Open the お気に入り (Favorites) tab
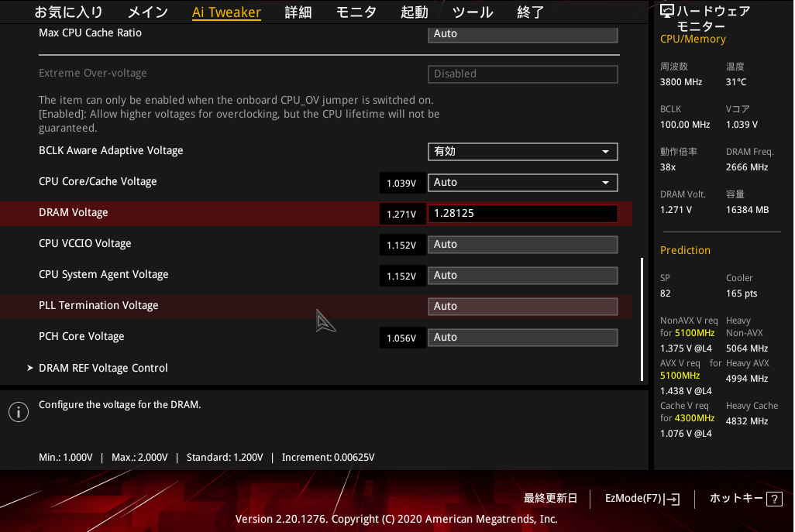 68,12
